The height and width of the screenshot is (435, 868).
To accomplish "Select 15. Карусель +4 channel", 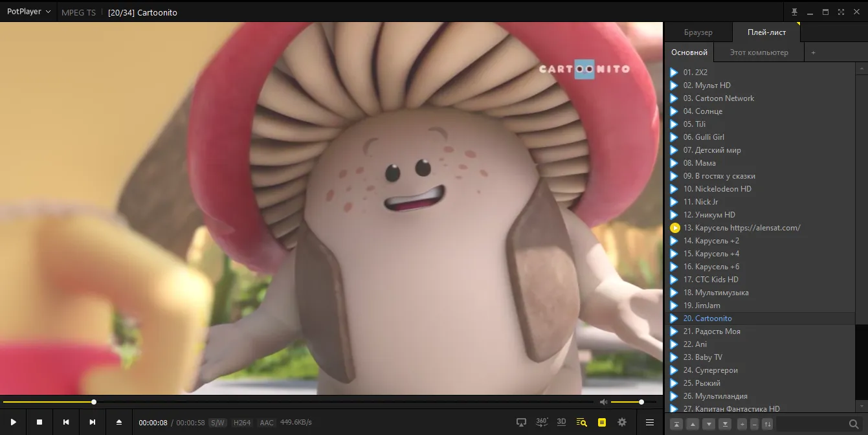I will click(761, 254).
